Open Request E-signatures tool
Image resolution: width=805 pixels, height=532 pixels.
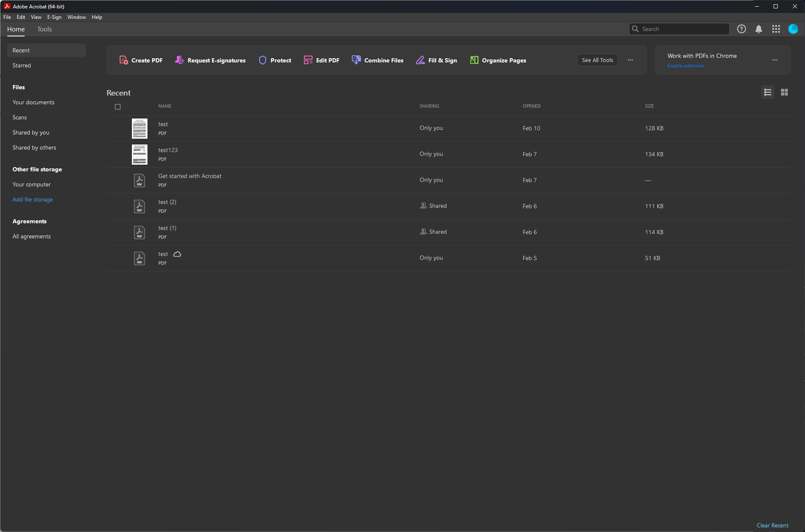point(210,60)
